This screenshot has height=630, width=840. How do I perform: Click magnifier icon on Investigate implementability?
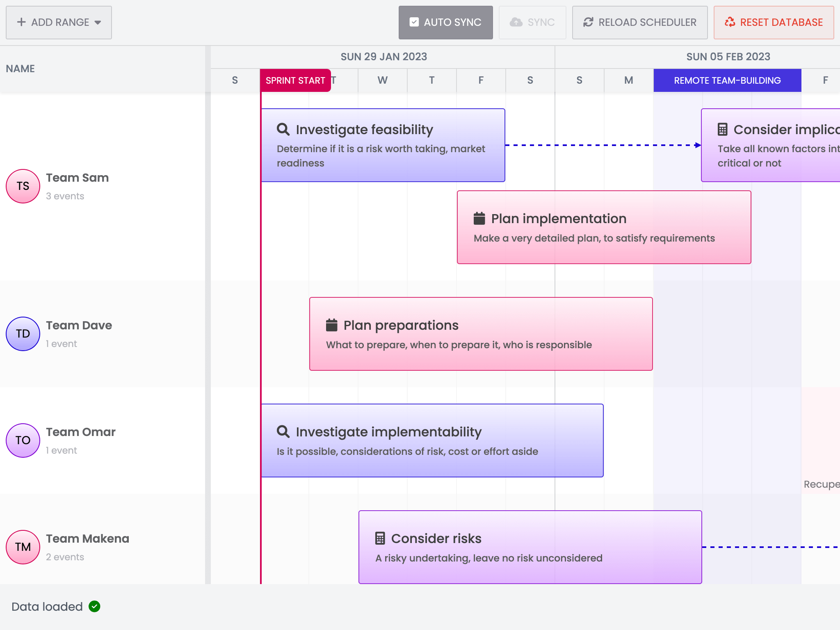(283, 431)
